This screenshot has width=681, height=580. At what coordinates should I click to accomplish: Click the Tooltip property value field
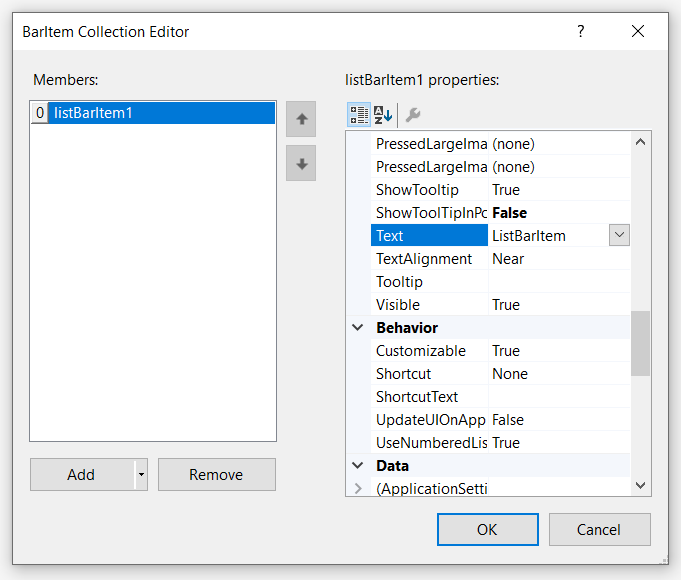pyautogui.click(x=558, y=282)
